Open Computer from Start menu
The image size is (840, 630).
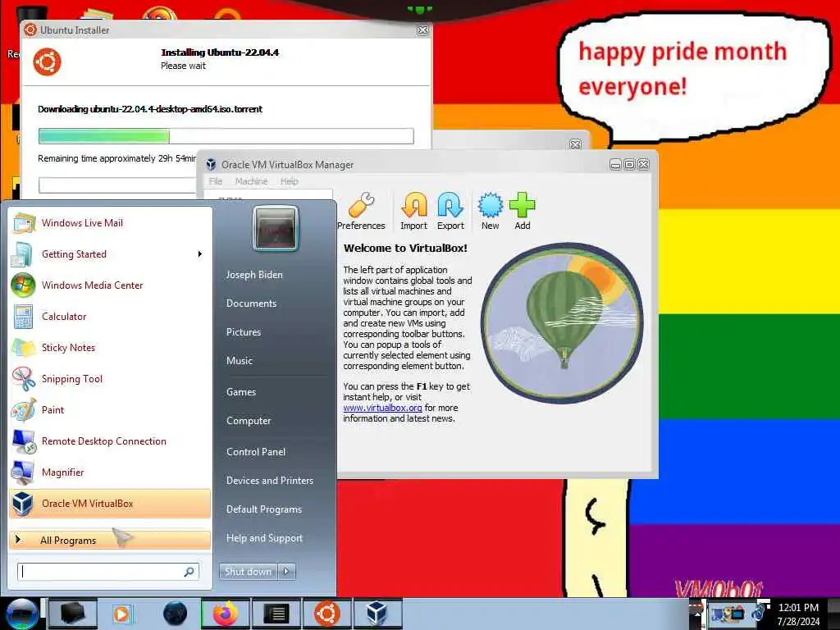pos(249,421)
